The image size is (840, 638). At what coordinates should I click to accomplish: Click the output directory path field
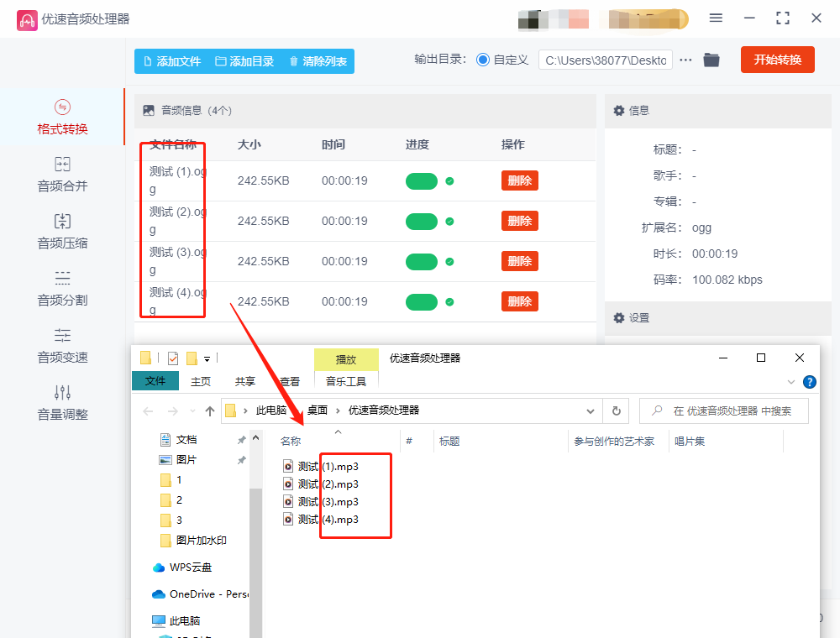(606, 60)
